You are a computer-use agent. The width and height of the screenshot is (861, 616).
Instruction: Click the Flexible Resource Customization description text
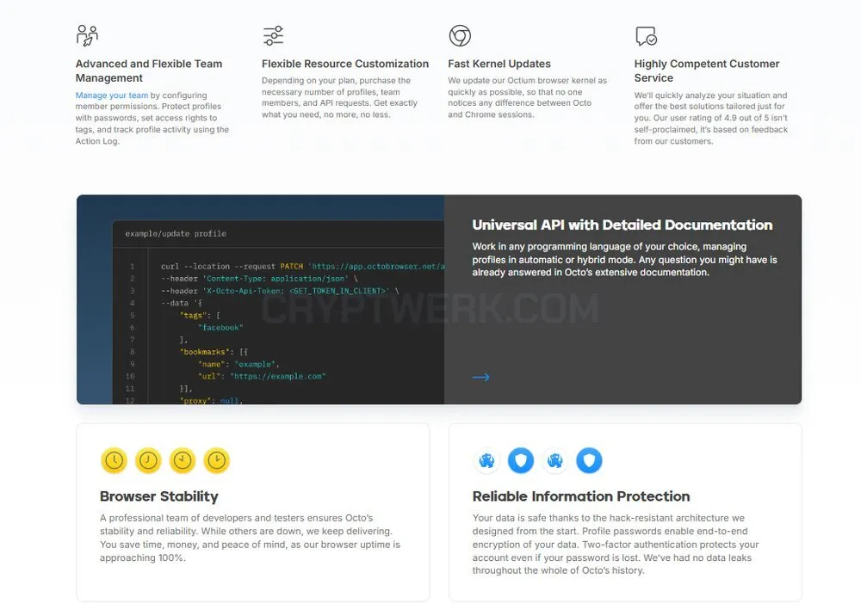(339, 97)
